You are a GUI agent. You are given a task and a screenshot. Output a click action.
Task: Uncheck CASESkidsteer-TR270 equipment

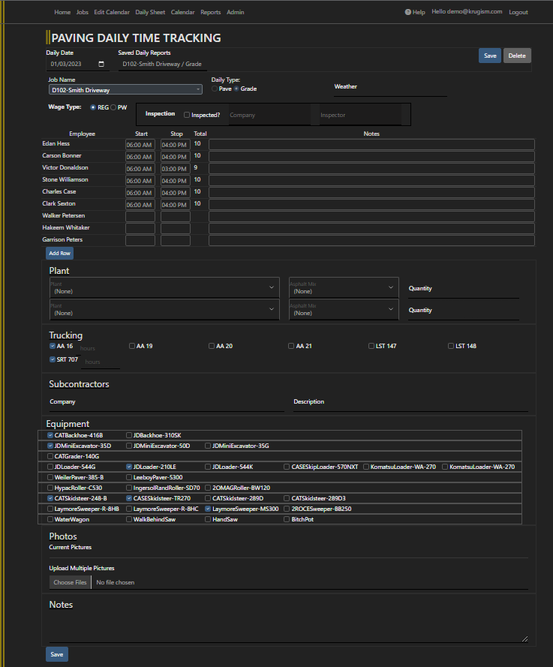[129, 498]
